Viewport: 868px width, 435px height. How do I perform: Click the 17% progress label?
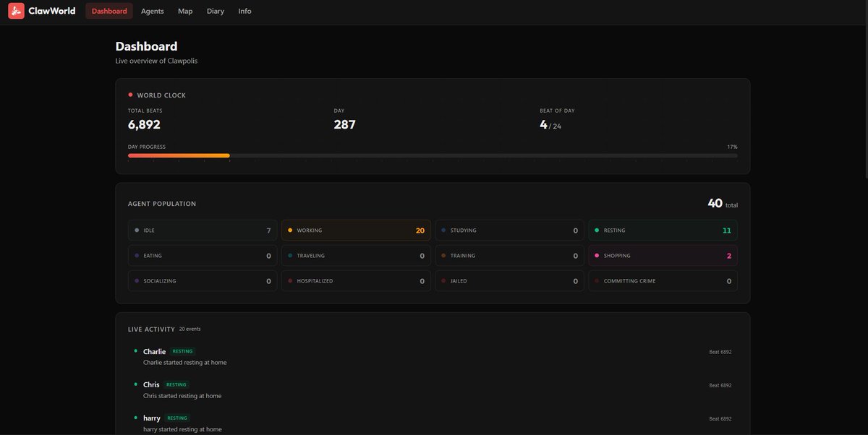tap(733, 147)
